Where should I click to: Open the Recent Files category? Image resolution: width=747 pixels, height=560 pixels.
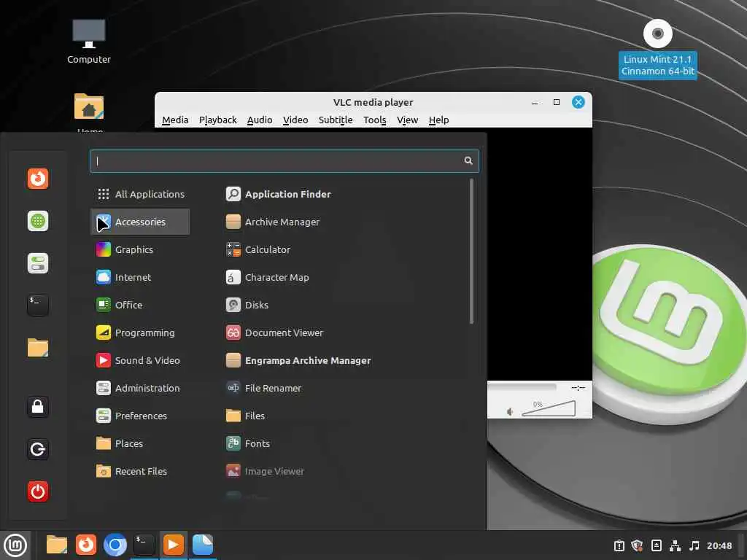coord(140,471)
